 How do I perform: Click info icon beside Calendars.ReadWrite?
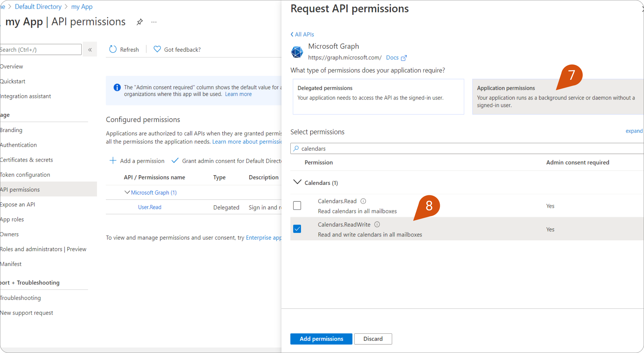click(377, 224)
